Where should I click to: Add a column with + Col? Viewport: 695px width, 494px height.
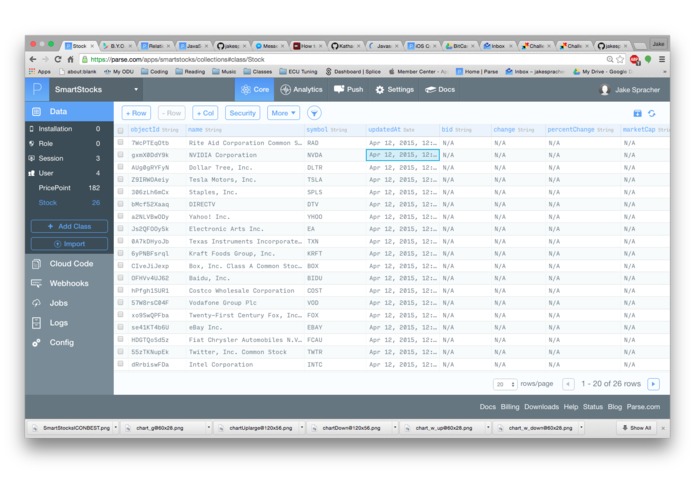(205, 113)
